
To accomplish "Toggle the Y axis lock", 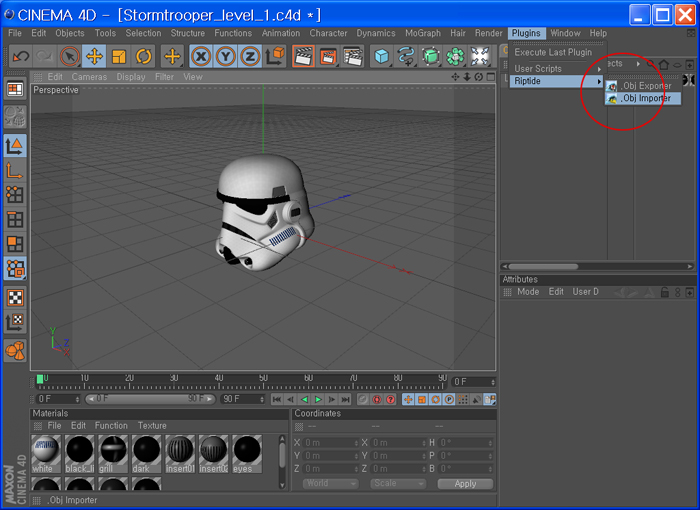I will pos(225,57).
